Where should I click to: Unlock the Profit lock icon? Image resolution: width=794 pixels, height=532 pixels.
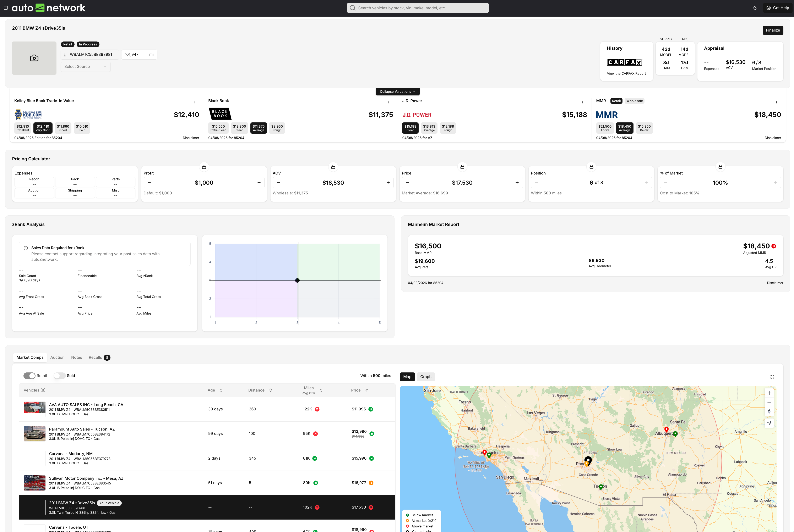(x=204, y=167)
